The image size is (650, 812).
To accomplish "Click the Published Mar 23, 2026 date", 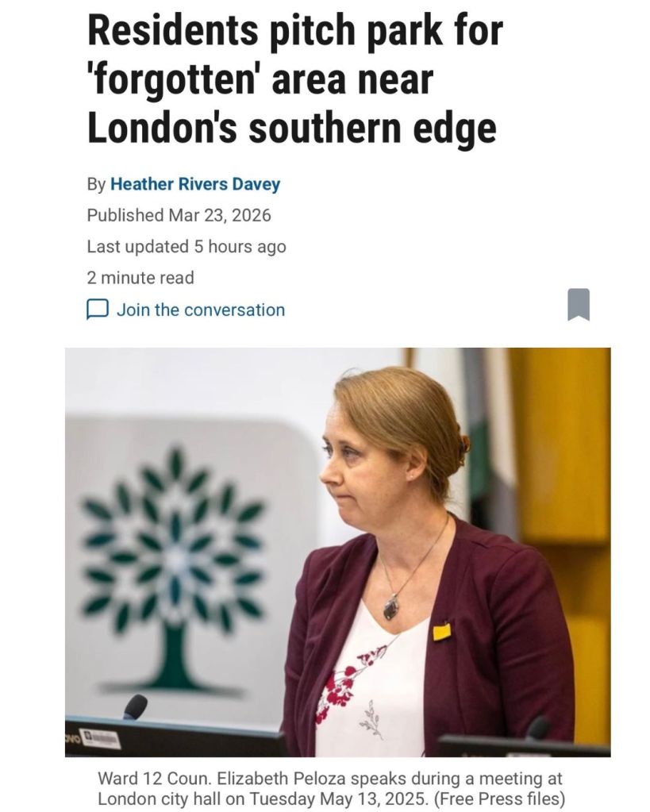I will (x=179, y=215).
